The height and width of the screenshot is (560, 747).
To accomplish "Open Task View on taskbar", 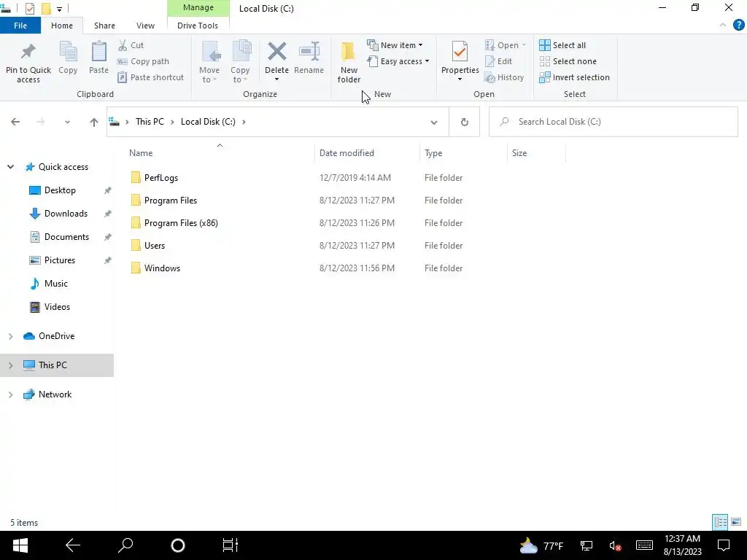I will pos(230,545).
